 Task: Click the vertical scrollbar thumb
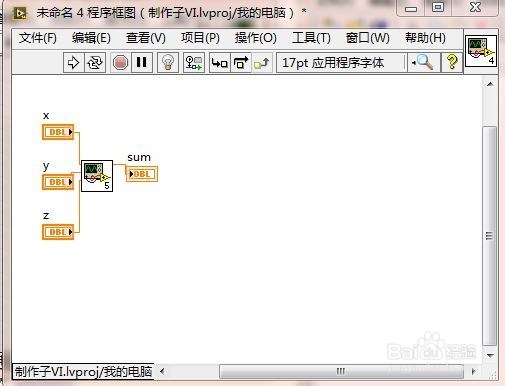490,236
